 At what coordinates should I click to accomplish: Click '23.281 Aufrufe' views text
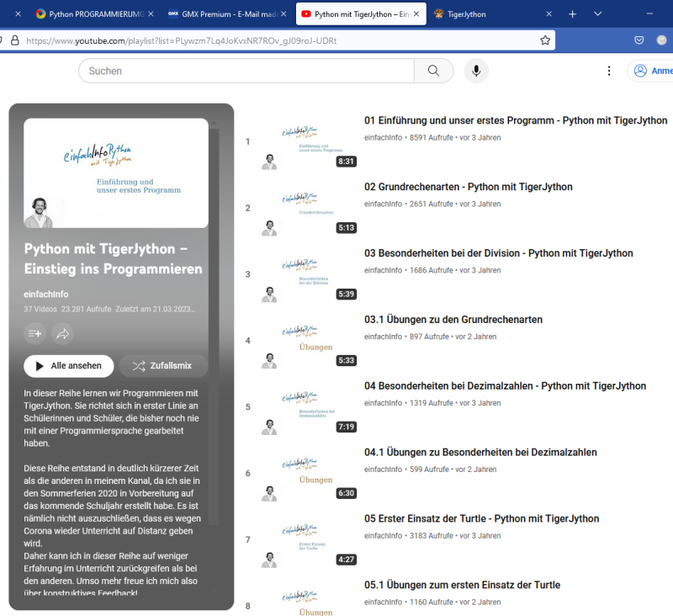coord(86,309)
